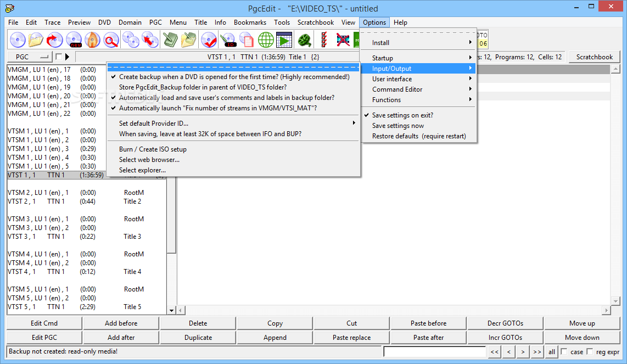Toggle 'Automatically launch Fix number of streams'
627x364 pixels.
(234, 108)
